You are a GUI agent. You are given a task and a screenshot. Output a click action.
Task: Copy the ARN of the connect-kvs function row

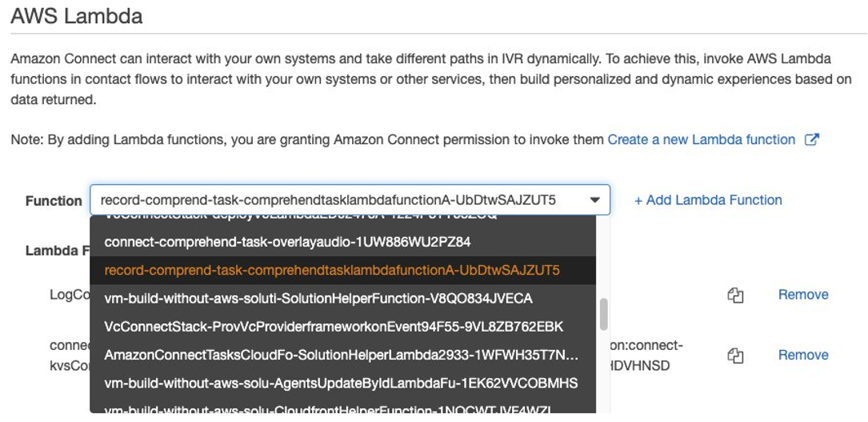[x=734, y=356]
